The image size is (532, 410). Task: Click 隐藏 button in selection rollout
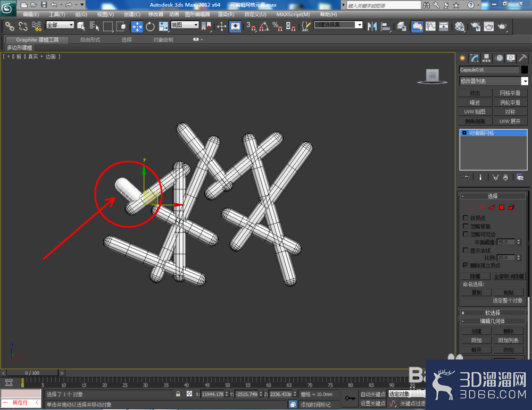tap(475, 276)
